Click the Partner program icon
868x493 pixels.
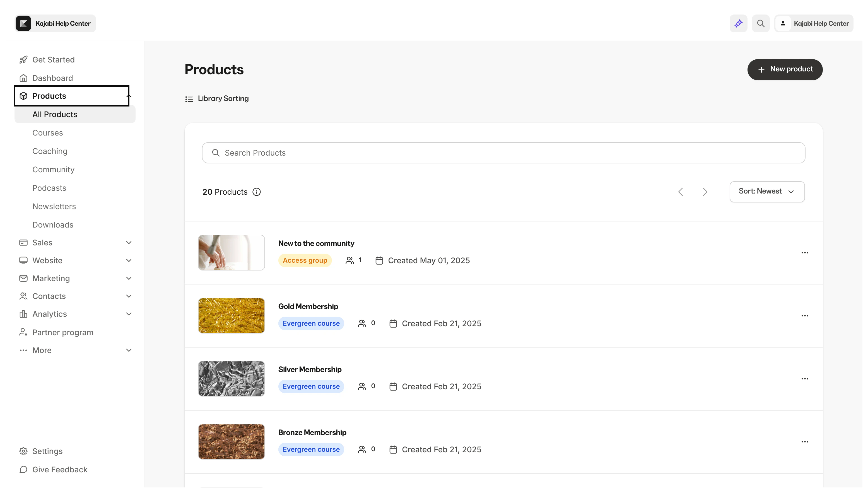(23, 332)
